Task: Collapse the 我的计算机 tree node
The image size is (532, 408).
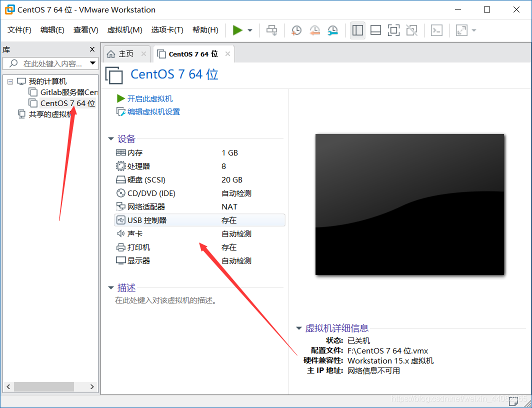Action: point(10,81)
